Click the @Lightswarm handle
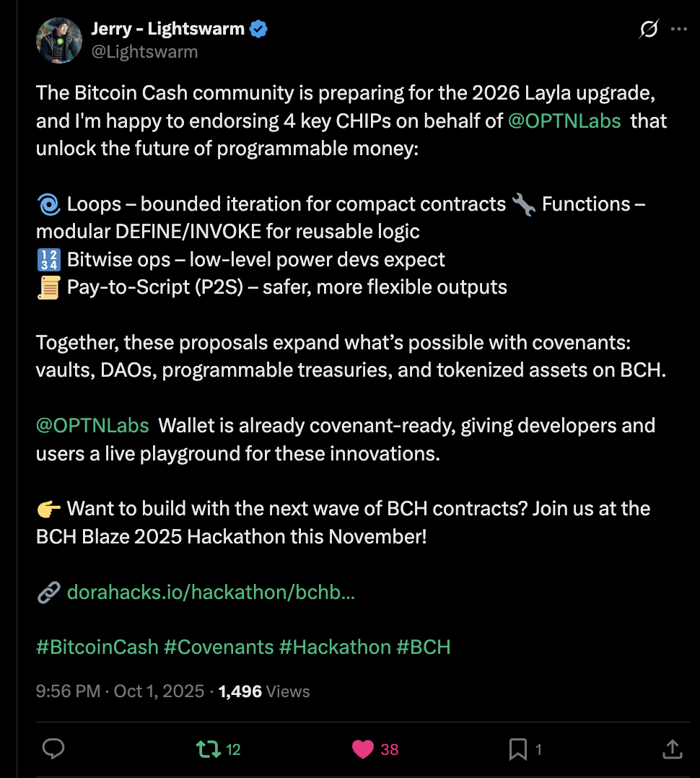The width and height of the screenshot is (700, 778). (x=144, y=52)
